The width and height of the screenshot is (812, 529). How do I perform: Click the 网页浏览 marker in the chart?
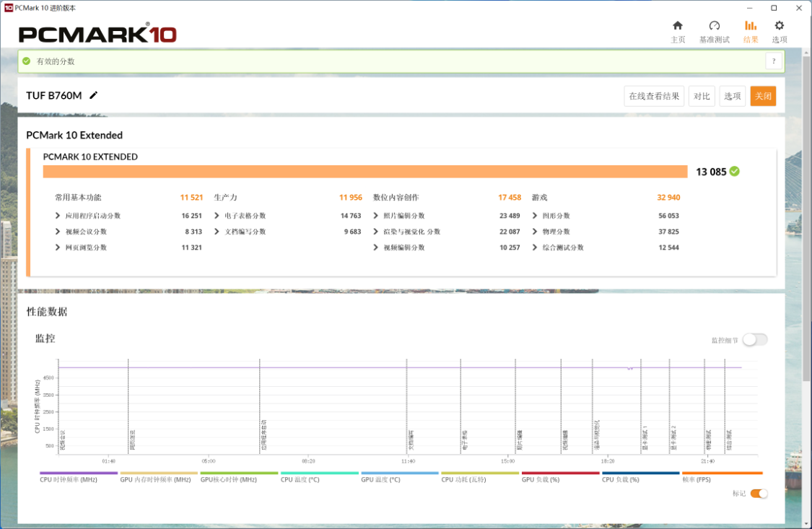(133, 440)
